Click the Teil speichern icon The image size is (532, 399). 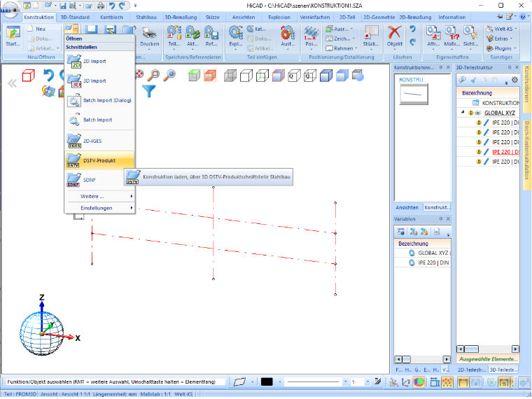pos(174,37)
